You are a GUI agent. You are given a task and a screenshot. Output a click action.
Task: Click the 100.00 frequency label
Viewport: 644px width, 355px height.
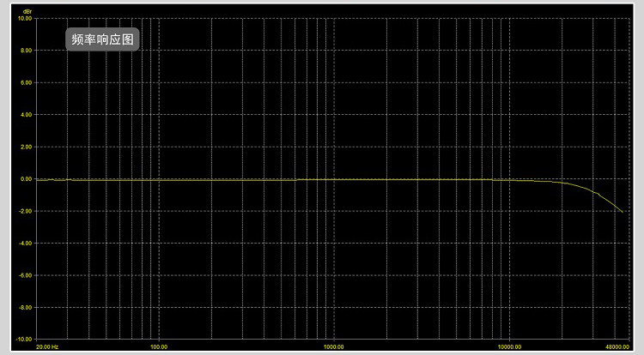point(159,347)
